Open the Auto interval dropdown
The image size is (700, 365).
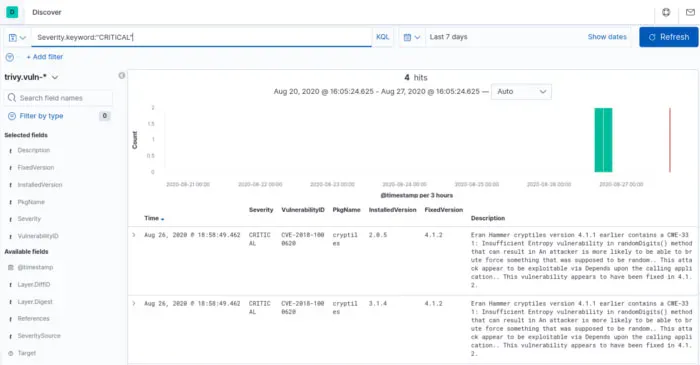[x=521, y=91]
